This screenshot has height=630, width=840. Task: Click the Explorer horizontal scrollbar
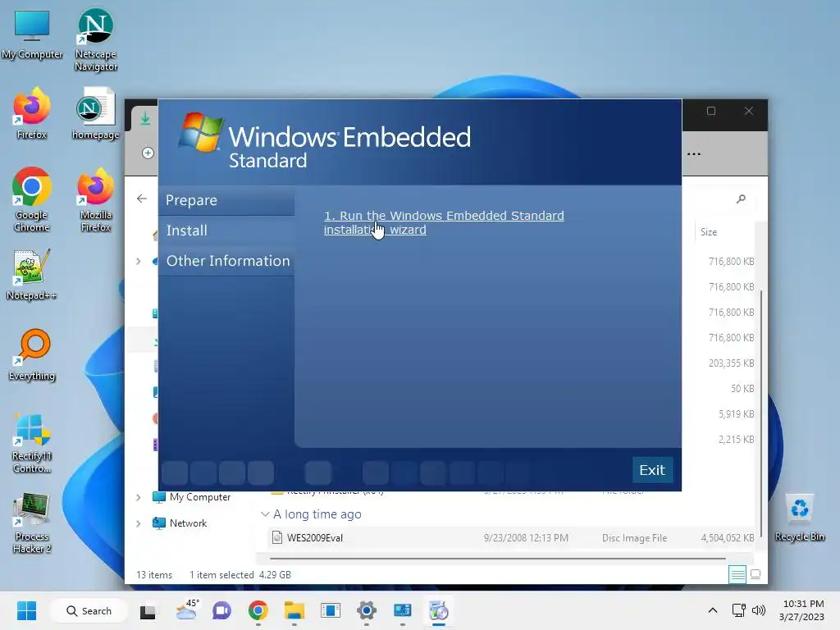point(498,559)
